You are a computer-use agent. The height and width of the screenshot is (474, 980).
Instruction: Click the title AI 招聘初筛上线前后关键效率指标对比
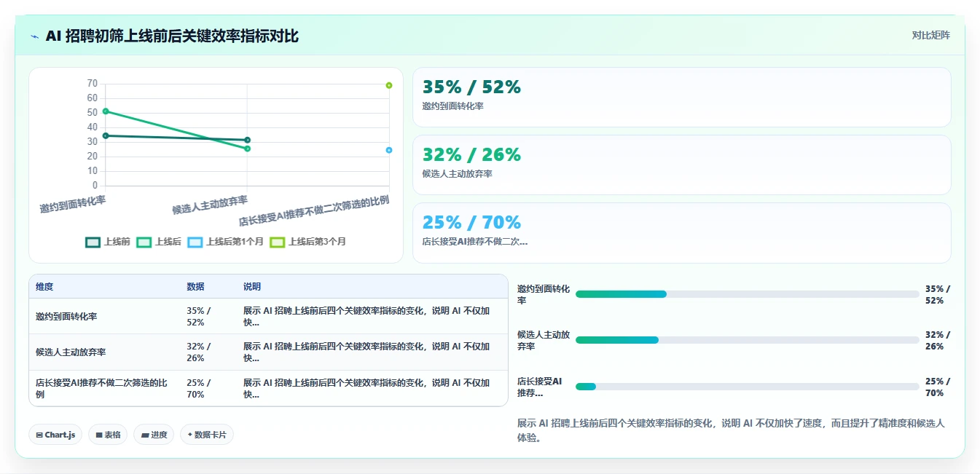point(172,36)
